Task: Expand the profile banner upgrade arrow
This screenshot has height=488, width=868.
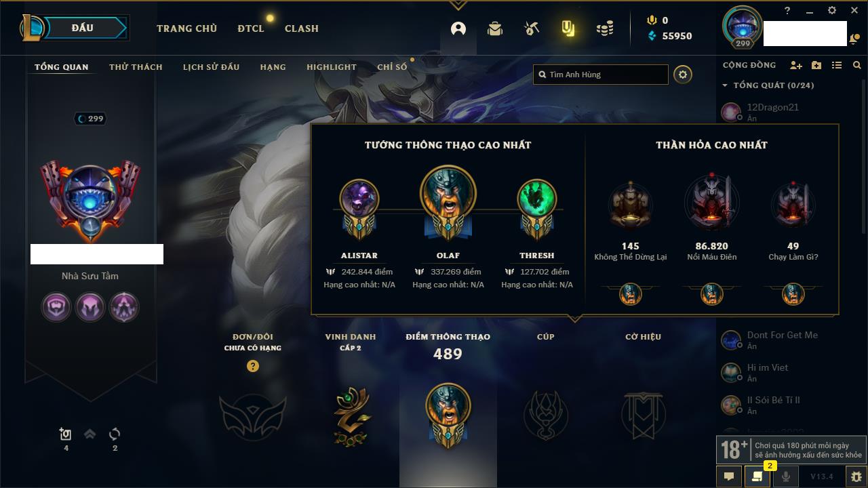Action: click(90, 434)
